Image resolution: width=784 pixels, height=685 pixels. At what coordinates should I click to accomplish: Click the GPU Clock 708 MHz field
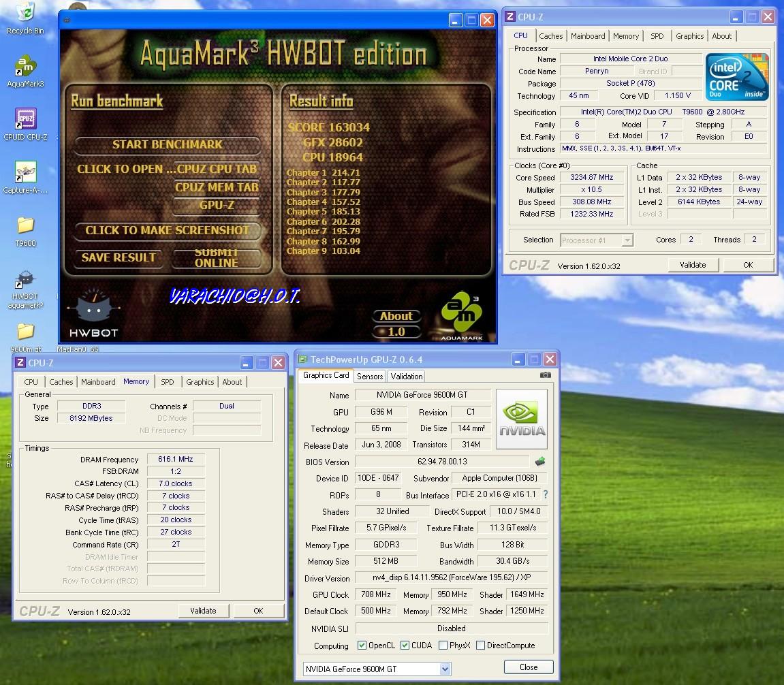pyautogui.click(x=375, y=594)
